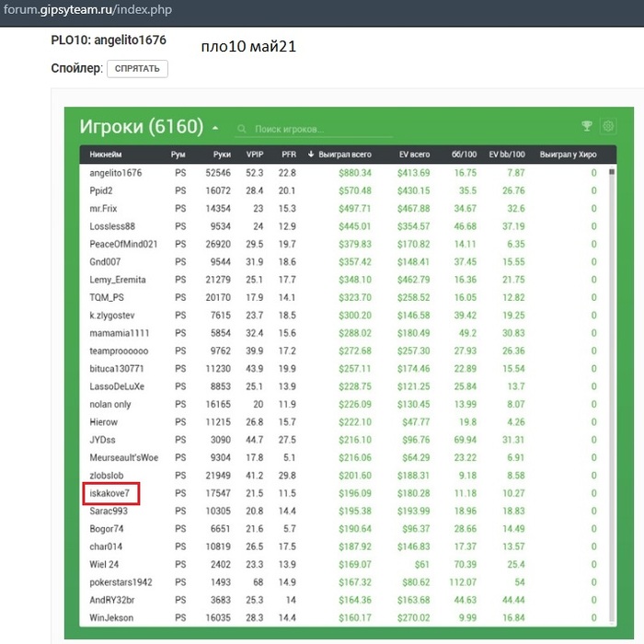Click the 44.44 EV bb/100 value
The image size is (644, 644).
(x=513, y=600)
